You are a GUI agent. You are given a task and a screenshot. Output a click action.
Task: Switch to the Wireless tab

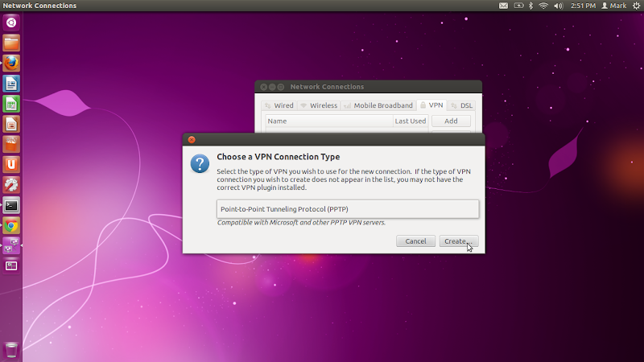tap(319, 105)
